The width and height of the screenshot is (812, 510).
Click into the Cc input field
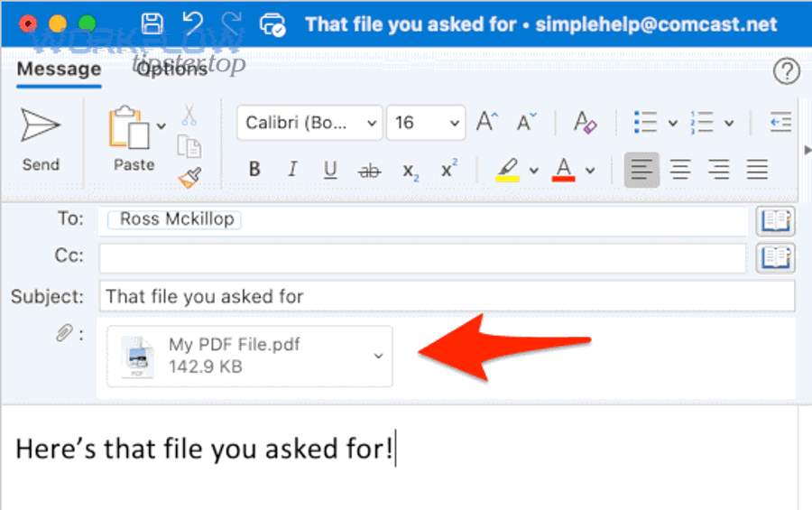pos(422,259)
